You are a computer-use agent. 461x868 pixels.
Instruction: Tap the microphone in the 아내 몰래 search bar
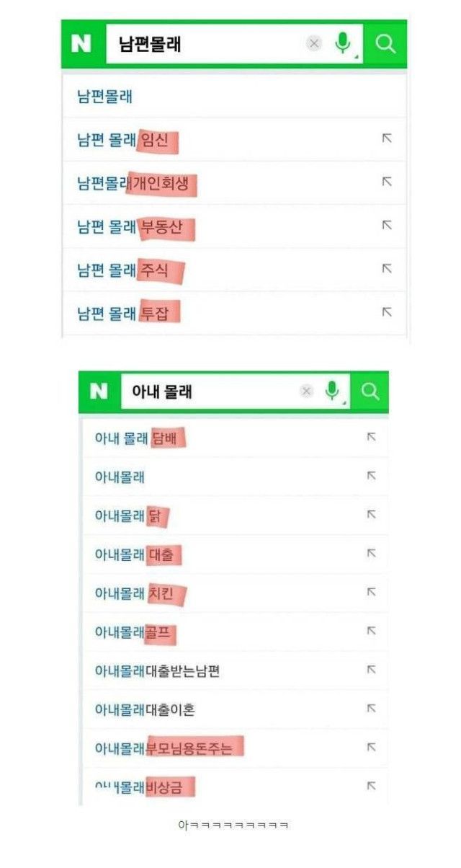coord(331,391)
